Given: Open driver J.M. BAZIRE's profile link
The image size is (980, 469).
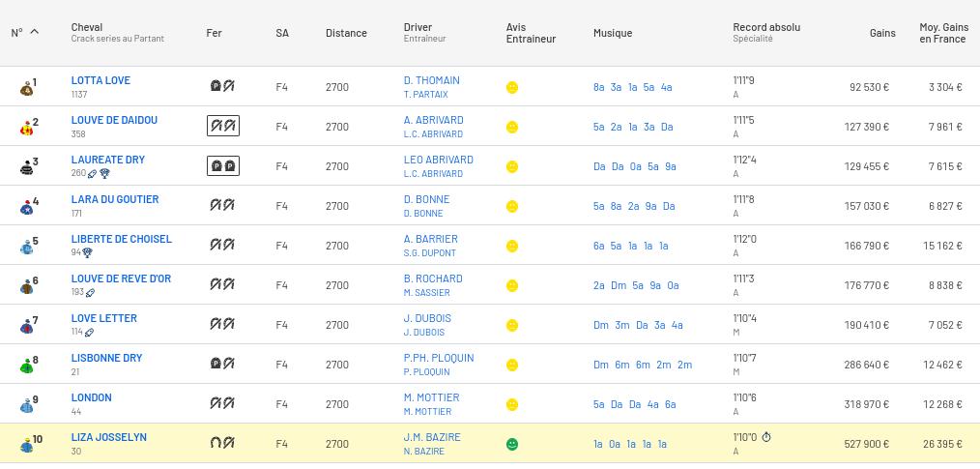Looking at the screenshot, I should coord(431,437).
